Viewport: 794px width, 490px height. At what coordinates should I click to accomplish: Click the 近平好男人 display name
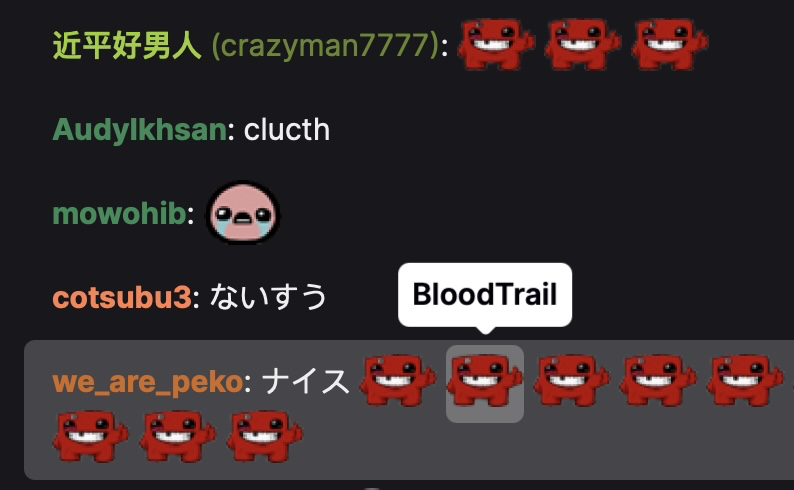click(127, 45)
